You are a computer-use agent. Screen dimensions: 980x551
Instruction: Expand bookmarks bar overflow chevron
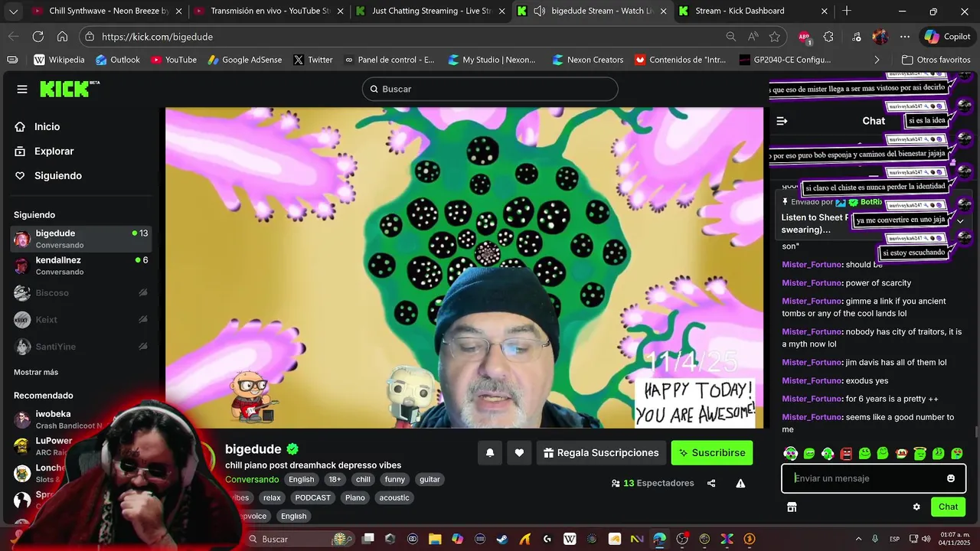pyautogui.click(x=877, y=60)
